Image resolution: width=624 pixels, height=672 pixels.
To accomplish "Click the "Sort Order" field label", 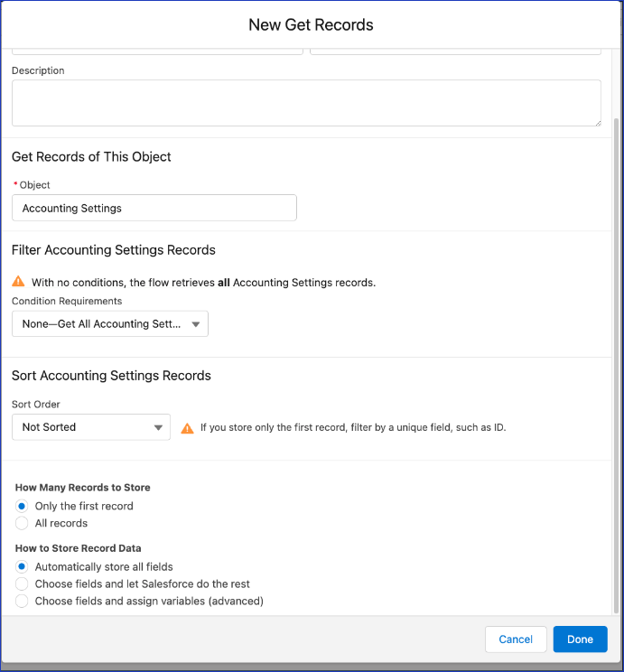I will click(35, 405).
